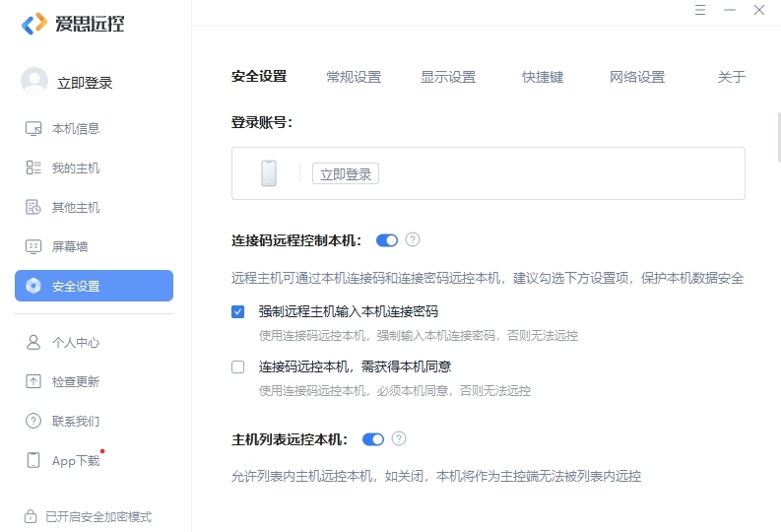
Task: Switch to the 显示设置 tab
Action: (x=448, y=77)
